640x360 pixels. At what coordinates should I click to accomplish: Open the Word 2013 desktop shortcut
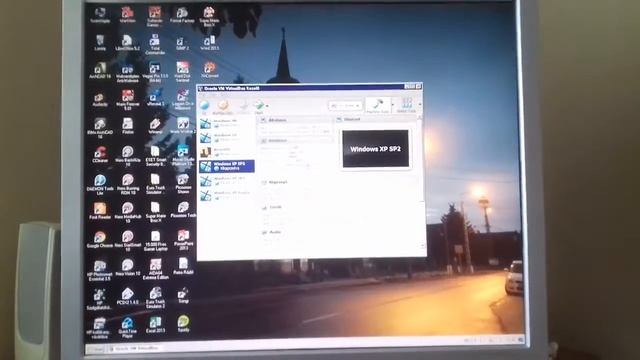[209, 43]
